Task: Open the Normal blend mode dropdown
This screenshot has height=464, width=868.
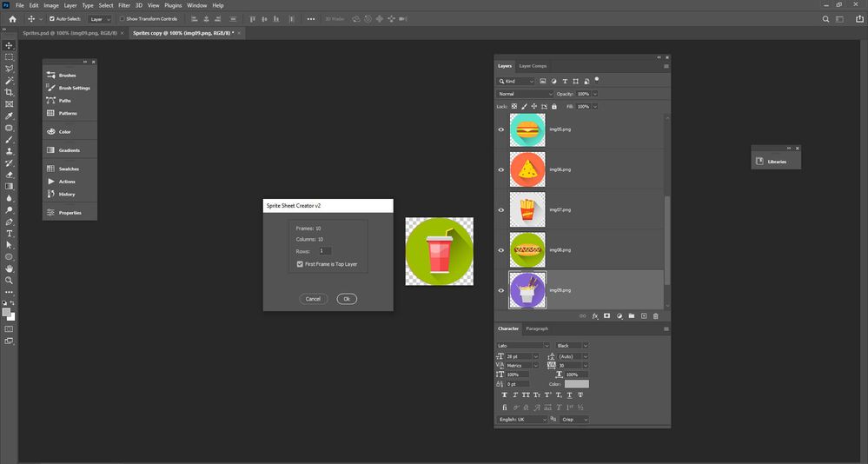Action: (525, 94)
